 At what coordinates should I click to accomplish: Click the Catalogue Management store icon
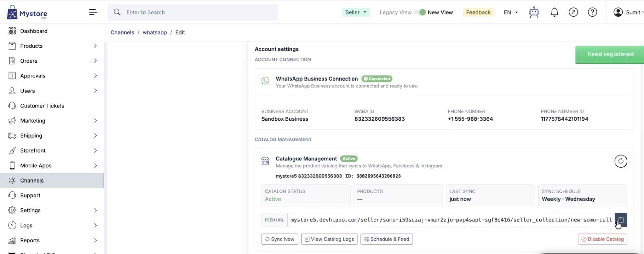[265, 161]
